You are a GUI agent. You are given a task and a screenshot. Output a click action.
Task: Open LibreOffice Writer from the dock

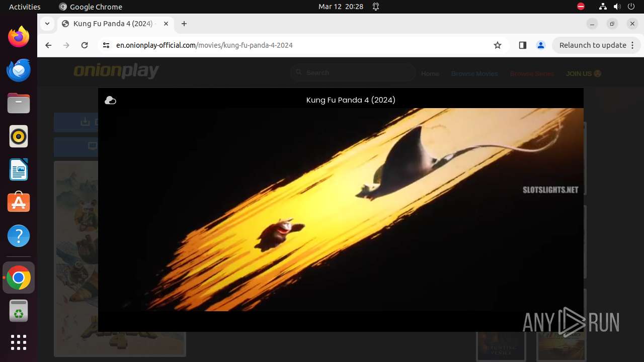[19, 169]
